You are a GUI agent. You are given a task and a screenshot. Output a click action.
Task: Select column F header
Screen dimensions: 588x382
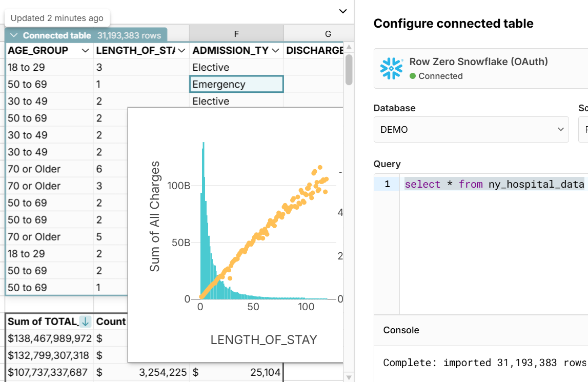(236, 34)
